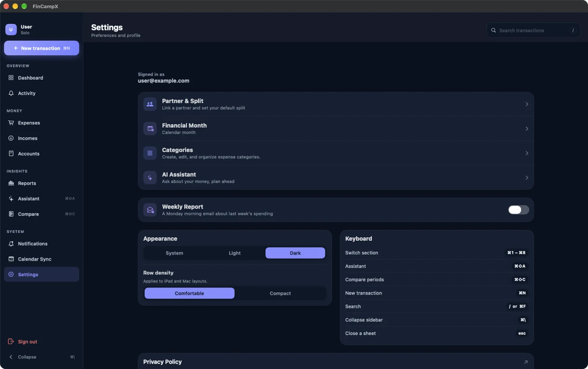This screenshot has width=588, height=369.
Task: Click the Search transactions field
Action: tap(534, 30)
